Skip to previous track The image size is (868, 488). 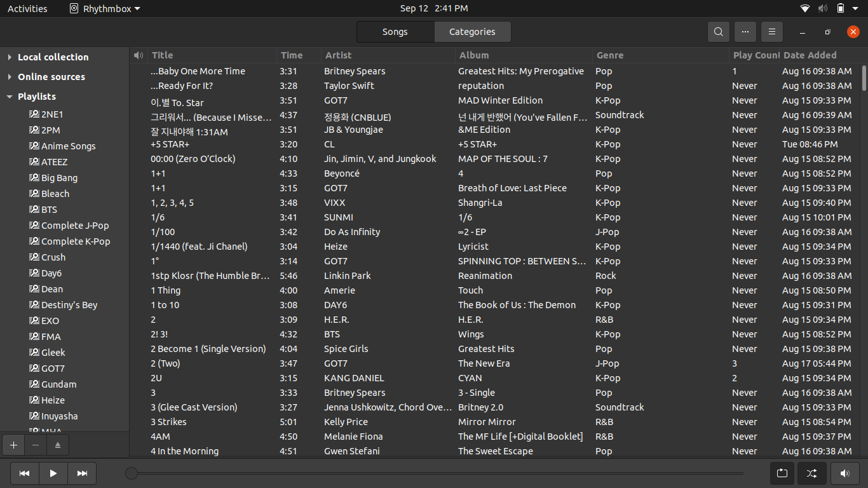[x=24, y=473]
